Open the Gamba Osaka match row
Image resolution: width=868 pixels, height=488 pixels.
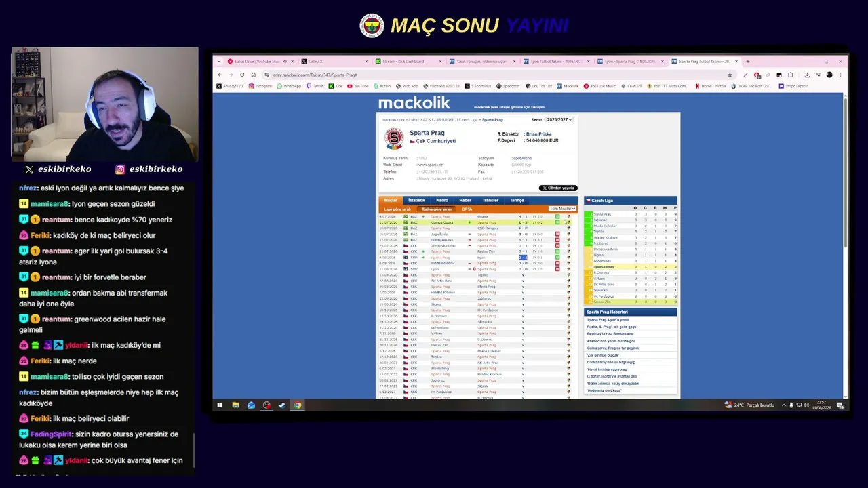point(475,222)
